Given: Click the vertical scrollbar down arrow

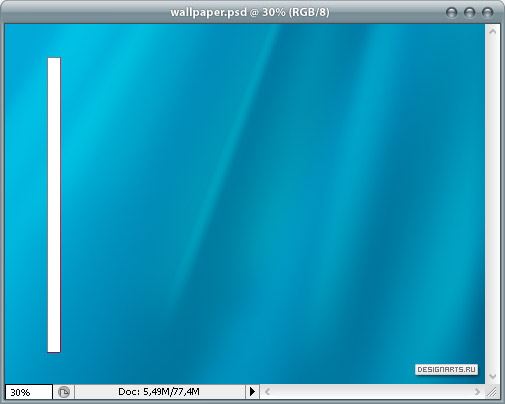Looking at the screenshot, I should (x=493, y=376).
